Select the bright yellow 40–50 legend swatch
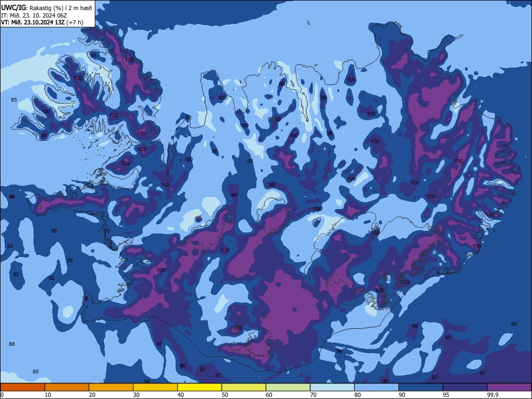Viewport: 532px width, 399px height. click(x=199, y=387)
